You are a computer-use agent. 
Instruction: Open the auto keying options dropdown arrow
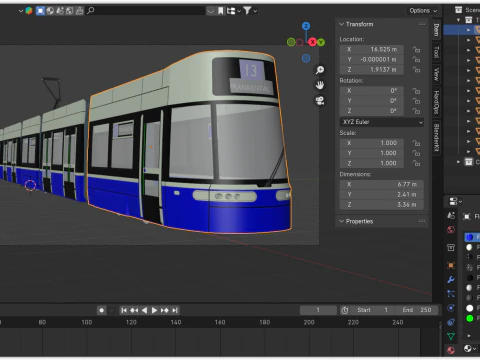coord(112,310)
